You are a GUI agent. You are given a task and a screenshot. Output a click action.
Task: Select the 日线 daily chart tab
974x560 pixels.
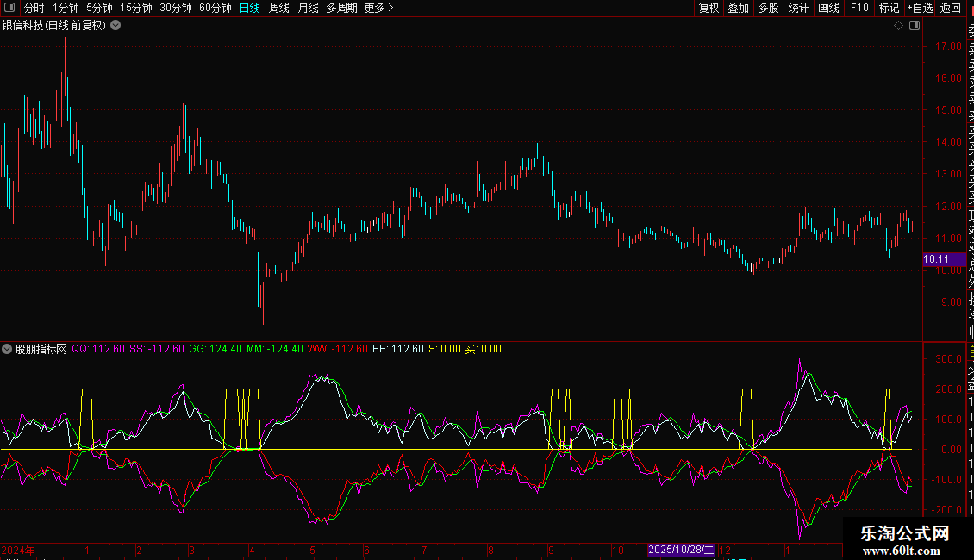250,8
